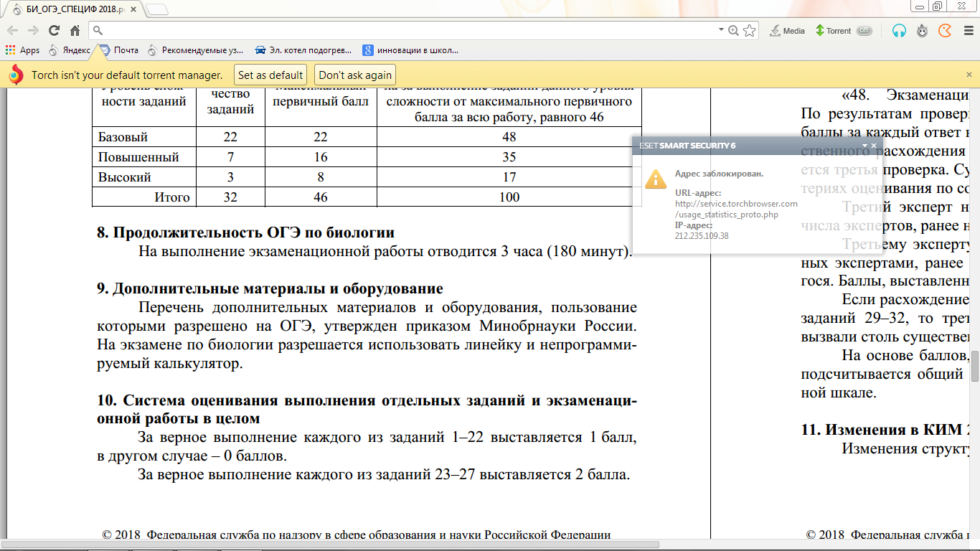This screenshot has height=551, width=980.
Task: Open a new tab
Action: tap(157, 9)
